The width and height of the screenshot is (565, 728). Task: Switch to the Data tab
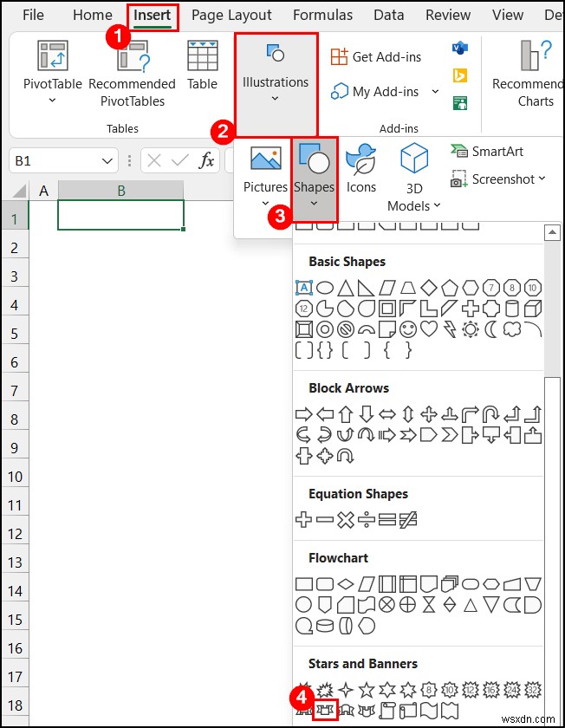(388, 16)
